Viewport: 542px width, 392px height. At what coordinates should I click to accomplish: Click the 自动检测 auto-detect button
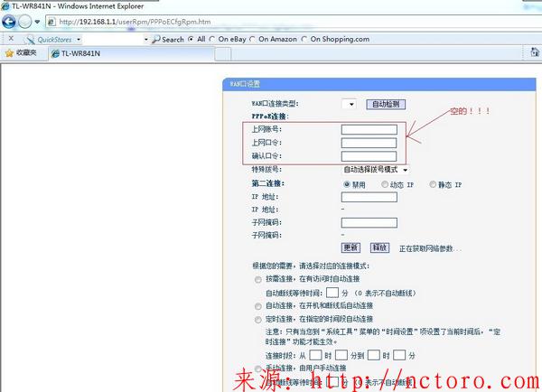[386, 104]
